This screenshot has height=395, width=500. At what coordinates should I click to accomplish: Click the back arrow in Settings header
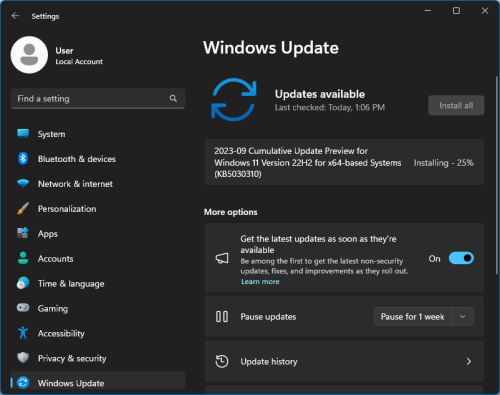(15, 16)
